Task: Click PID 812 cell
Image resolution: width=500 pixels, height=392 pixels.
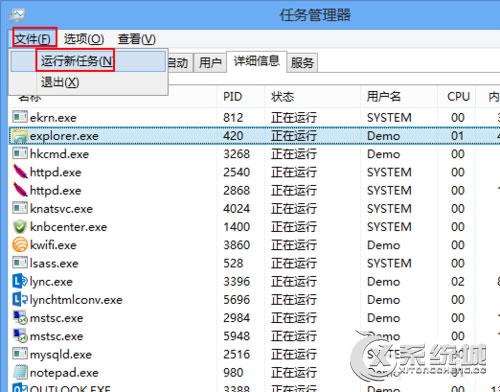Action: pyautogui.click(x=233, y=118)
